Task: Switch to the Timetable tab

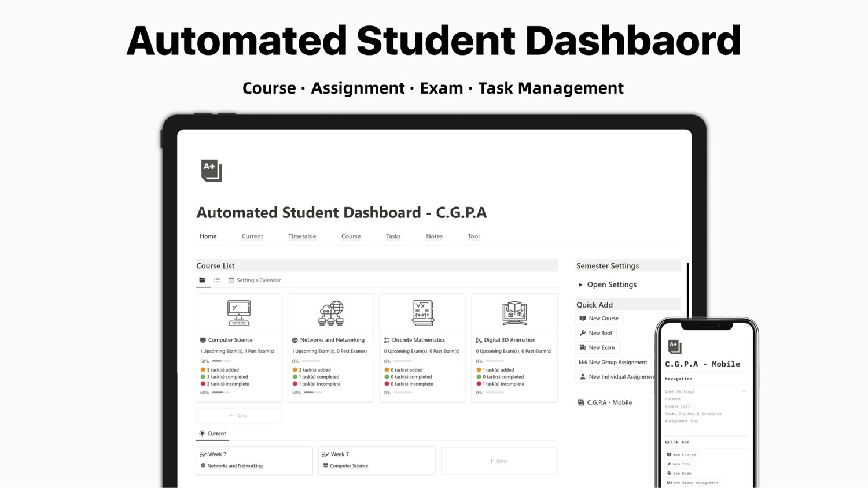Action: (x=302, y=236)
